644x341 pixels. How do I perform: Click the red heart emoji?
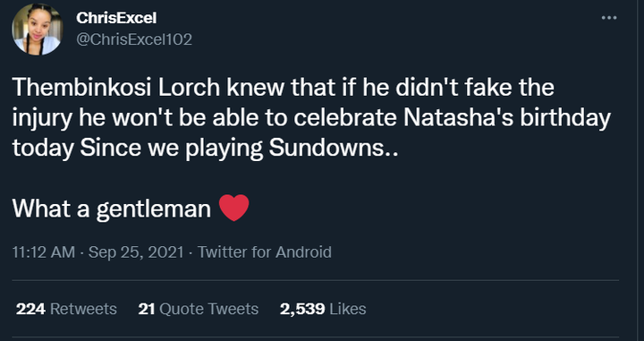point(233,208)
